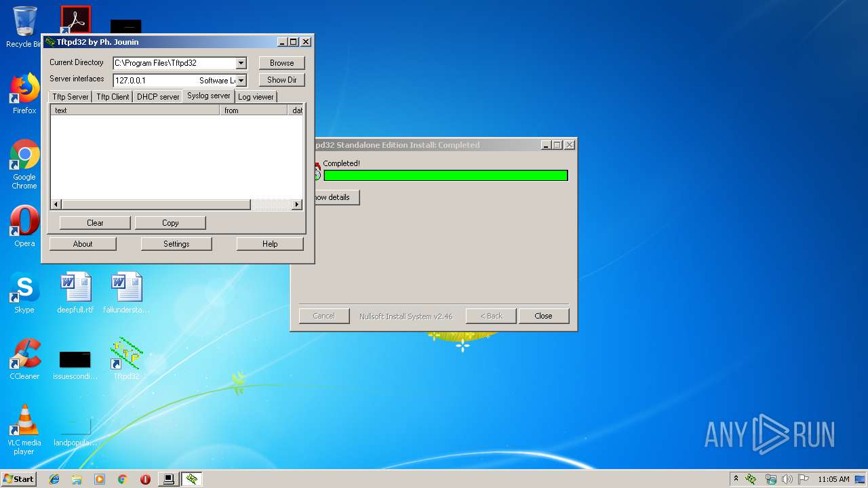Select the fallundersta... Word document icon
This screenshot has width=868, height=488.
pyautogui.click(x=127, y=292)
